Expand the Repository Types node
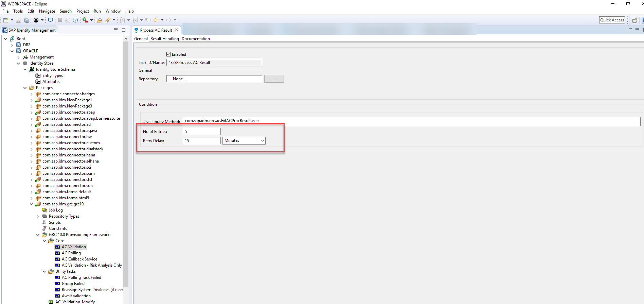 (38, 216)
